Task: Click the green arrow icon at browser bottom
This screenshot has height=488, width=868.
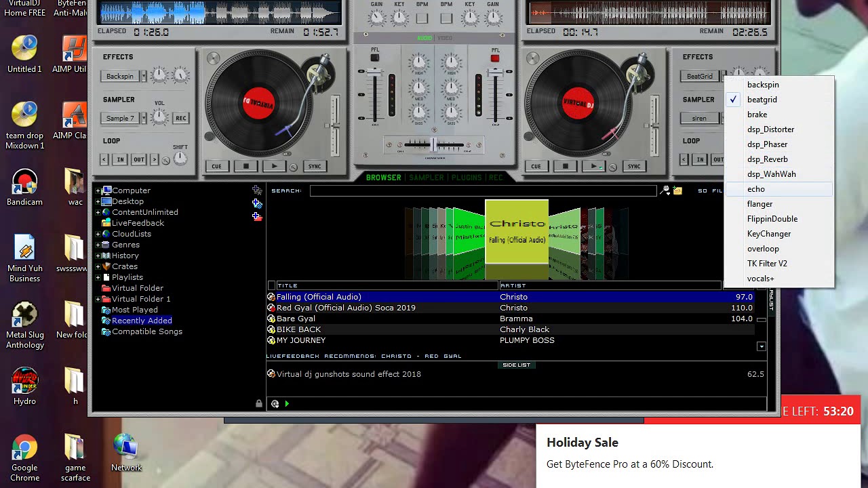Action: [287, 404]
